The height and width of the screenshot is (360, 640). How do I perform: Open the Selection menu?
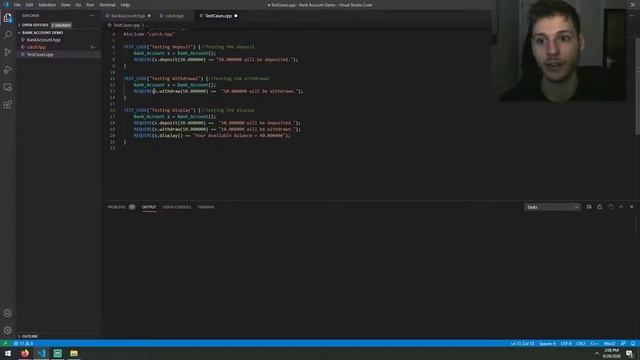pyautogui.click(x=47, y=5)
